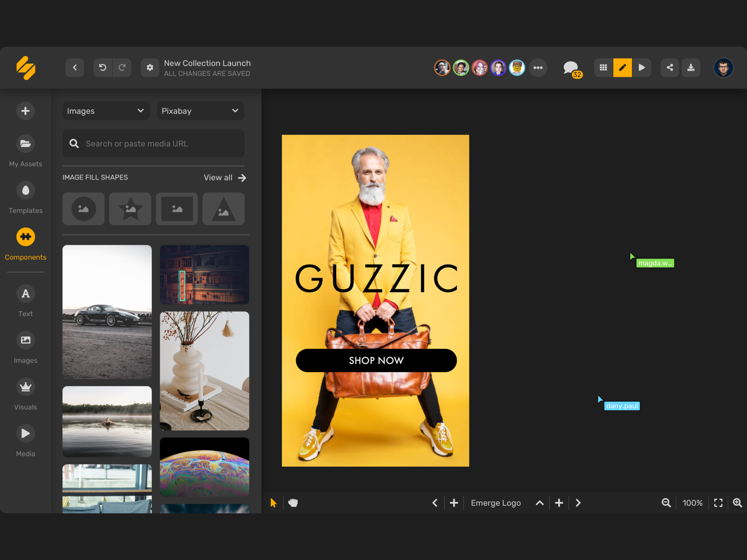Open project settings gear icon

(x=150, y=67)
